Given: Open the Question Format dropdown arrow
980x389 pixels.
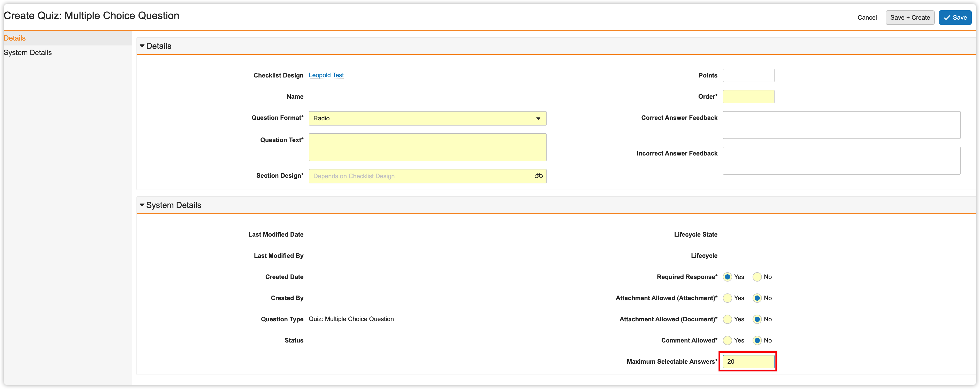Looking at the screenshot, I should 538,118.
